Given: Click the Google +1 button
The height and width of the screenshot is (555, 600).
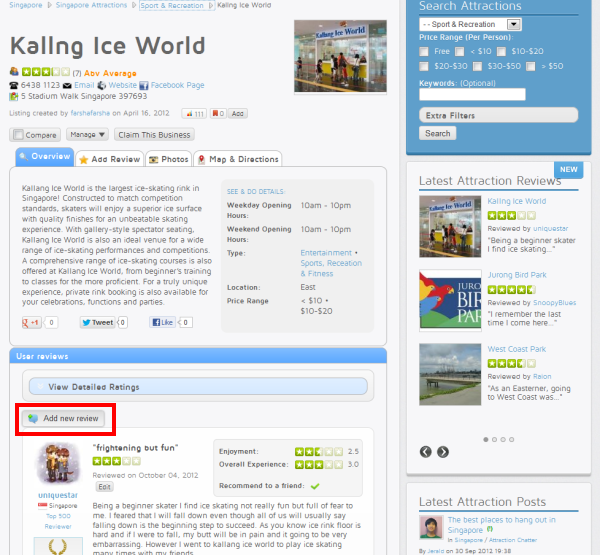Looking at the screenshot, I should [32, 323].
